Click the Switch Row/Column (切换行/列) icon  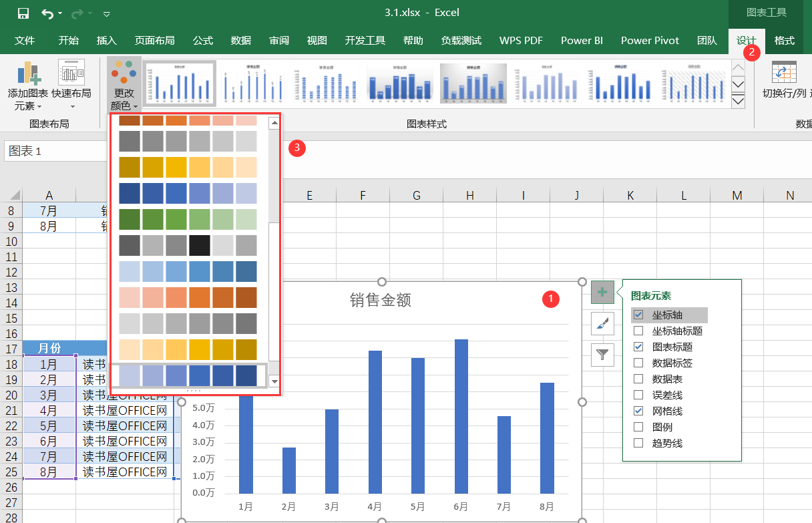784,80
